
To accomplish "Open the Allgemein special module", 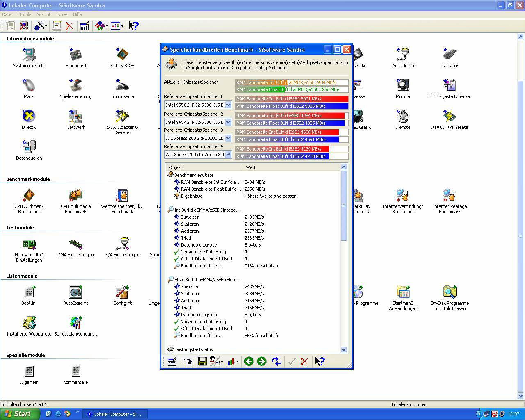I will (x=29, y=375).
